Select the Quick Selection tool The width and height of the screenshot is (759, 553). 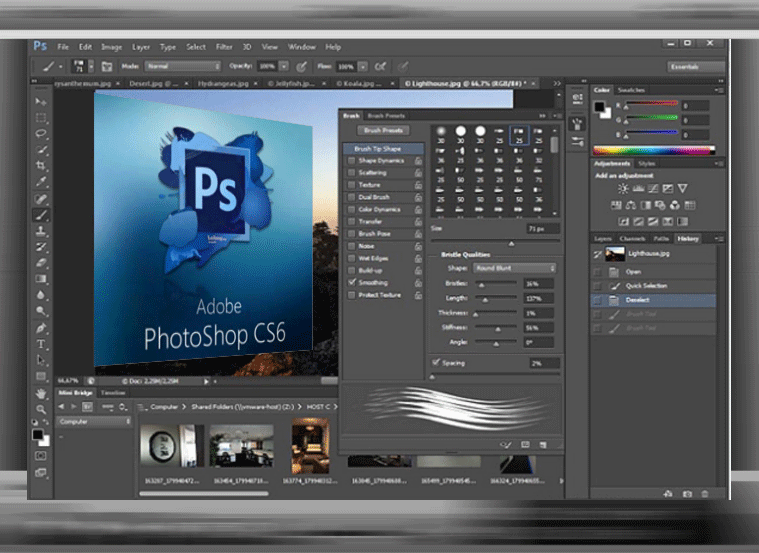point(41,150)
